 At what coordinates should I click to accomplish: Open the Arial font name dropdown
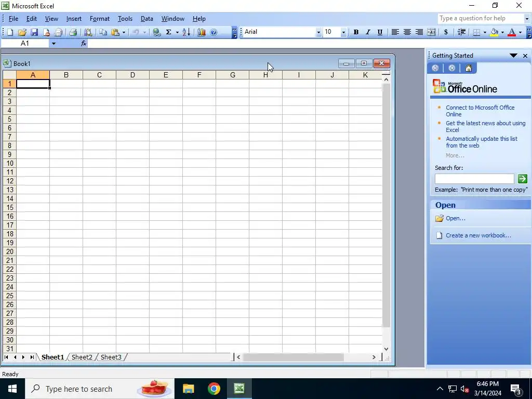pos(318,32)
